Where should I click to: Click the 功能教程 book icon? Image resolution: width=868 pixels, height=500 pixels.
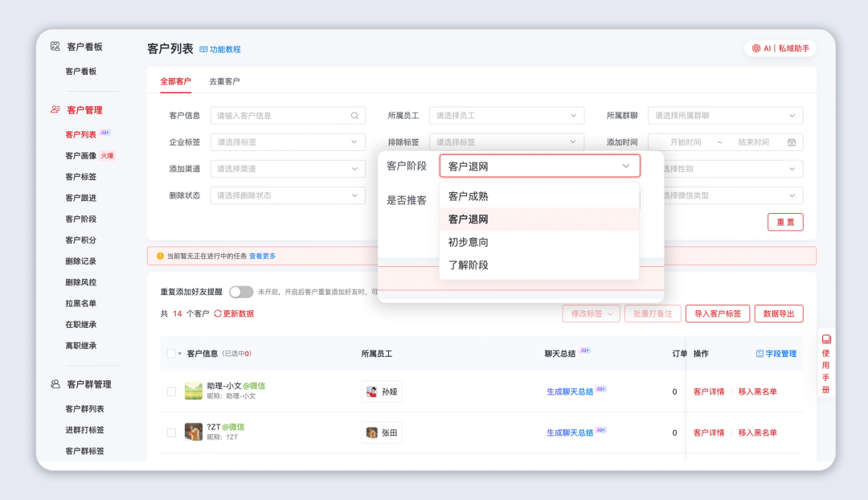coord(203,50)
